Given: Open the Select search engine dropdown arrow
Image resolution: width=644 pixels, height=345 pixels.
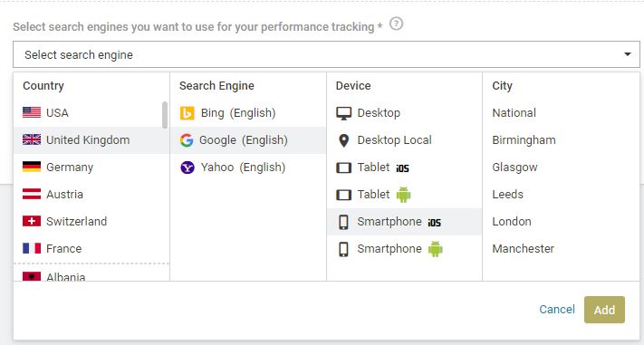Looking at the screenshot, I should (627, 54).
